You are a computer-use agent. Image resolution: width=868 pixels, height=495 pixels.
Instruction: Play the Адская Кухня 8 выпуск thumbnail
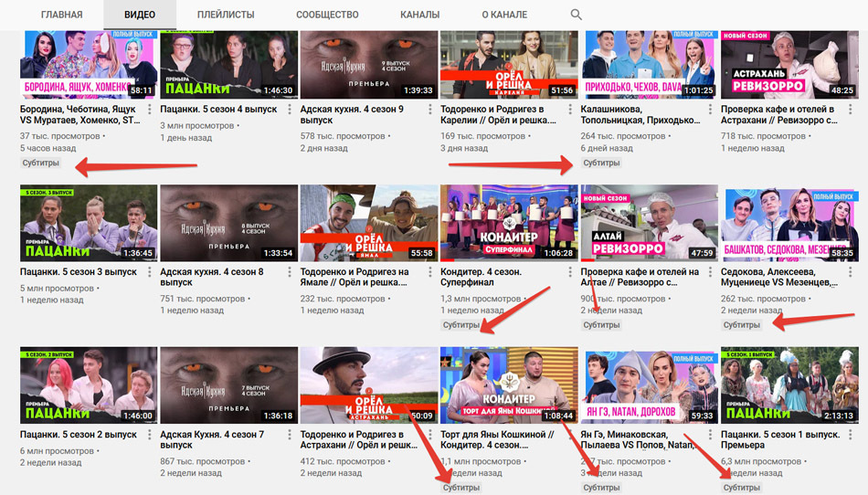tap(228, 223)
